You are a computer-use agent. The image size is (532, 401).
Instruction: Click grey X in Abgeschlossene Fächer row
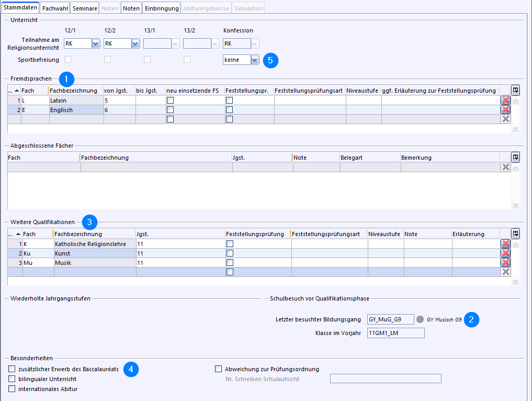click(505, 167)
